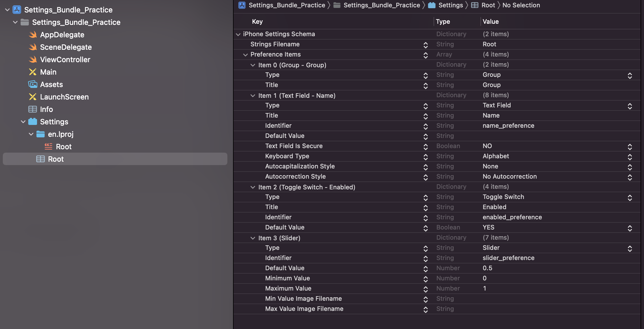The height and width of the screenshot is (329, 644).
Task: Click the Root plist icon in the breadcrumb
Action: tap(475, 5)
